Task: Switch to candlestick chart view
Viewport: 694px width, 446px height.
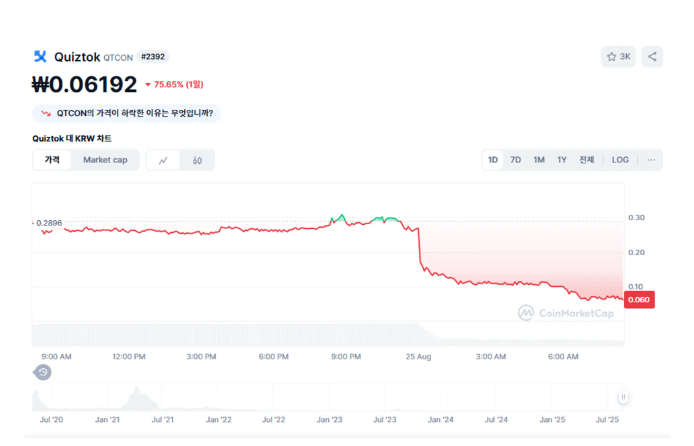Action: [x=198, y=160]
